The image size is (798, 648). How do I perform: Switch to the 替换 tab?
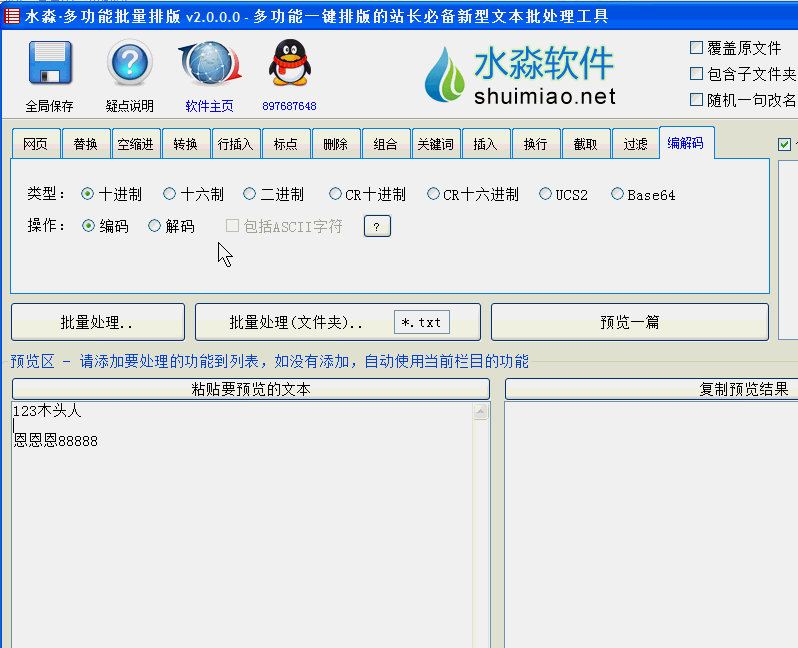86,144
